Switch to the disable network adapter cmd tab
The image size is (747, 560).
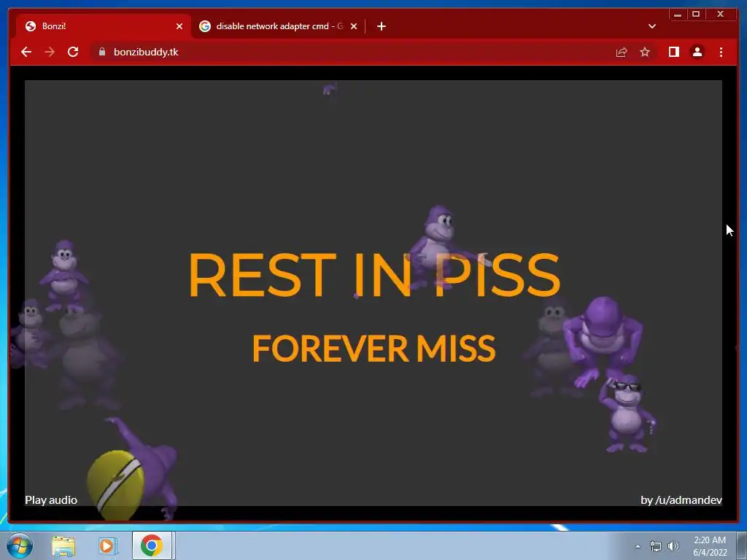279,26
